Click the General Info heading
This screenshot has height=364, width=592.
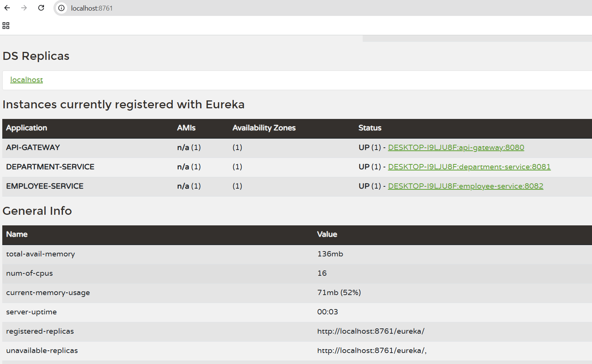click(x=37, y=211)
